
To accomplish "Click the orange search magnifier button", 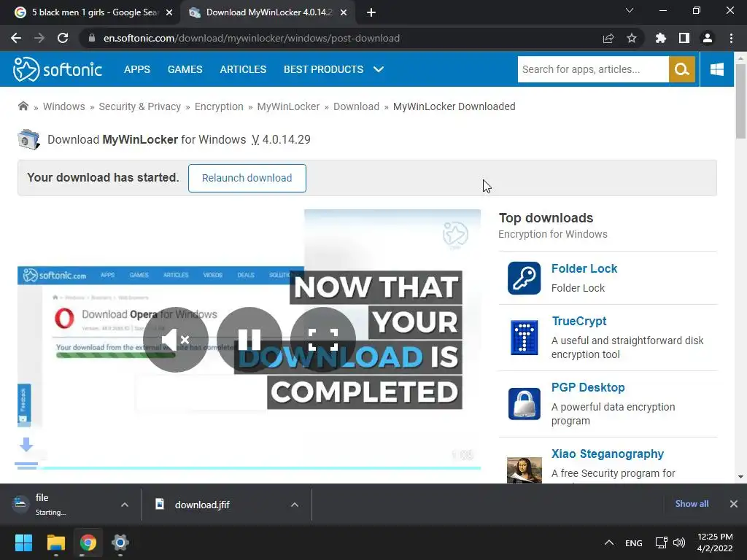I will pos(682,69).
